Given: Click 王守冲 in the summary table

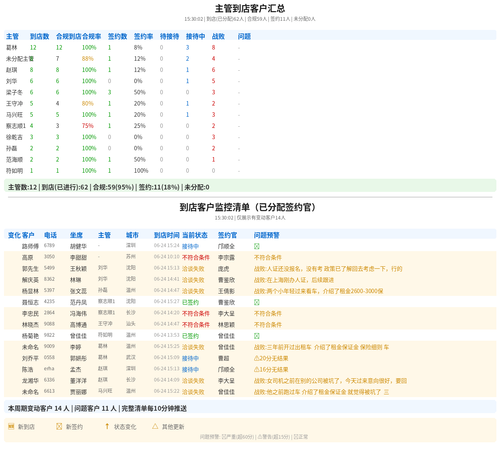Looking at the screenshot, I should tap(14, 104).
